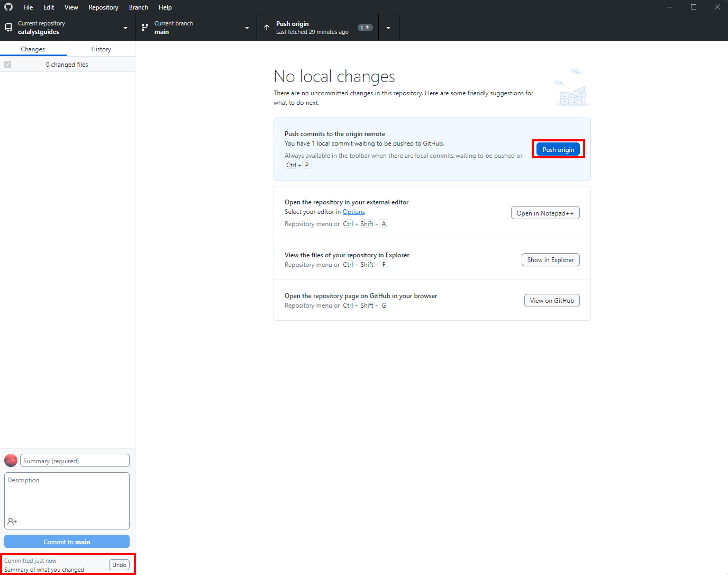Click the 1 commit ahead badge
Image resolution: width=728 pixels, height=575 pixels.
coord(365,28)
